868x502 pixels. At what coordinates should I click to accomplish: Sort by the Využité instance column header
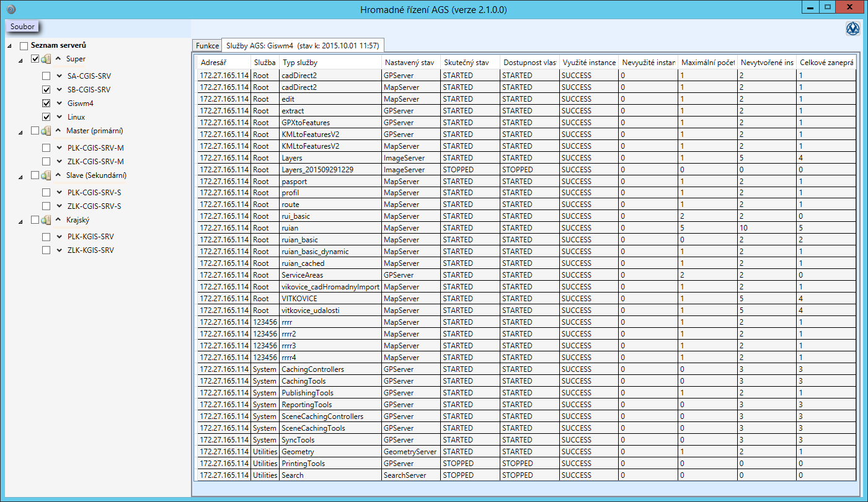(x=588, y=63)
